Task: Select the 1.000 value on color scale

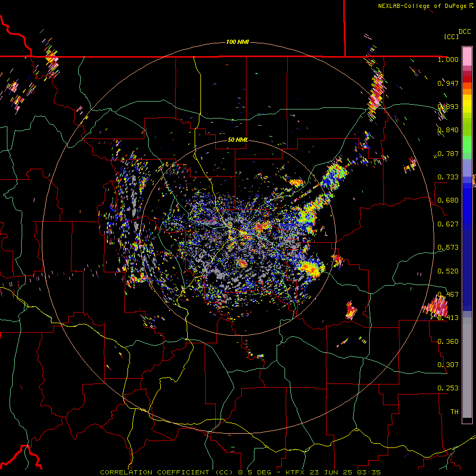Action: pyautogui.click(x=448, y=59)
